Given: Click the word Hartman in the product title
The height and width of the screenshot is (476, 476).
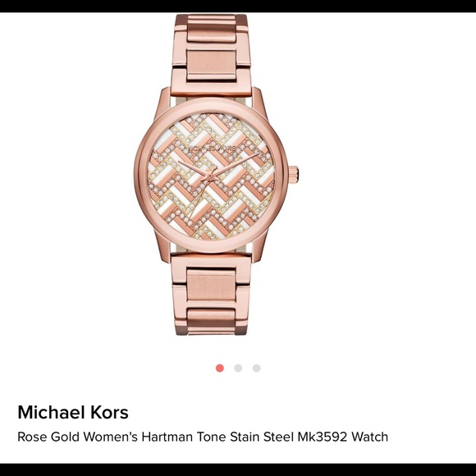Looking at the screenshot, I should [x=167, y=437].
